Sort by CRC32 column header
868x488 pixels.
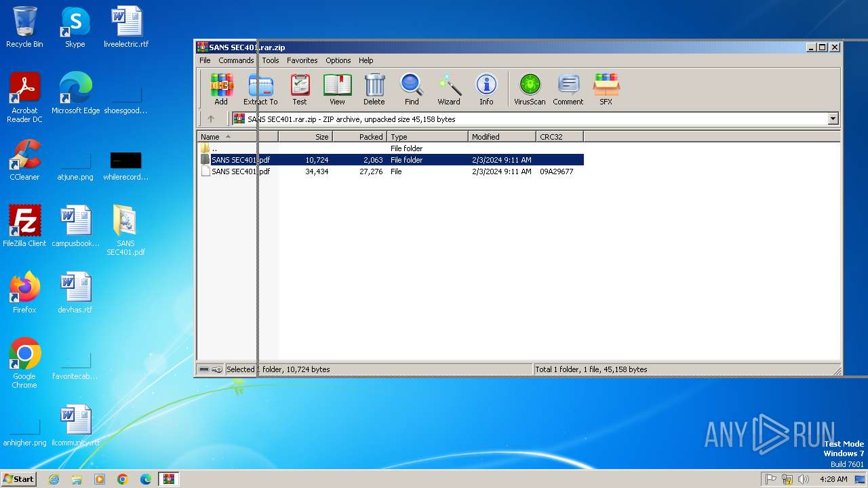[559, 137]
